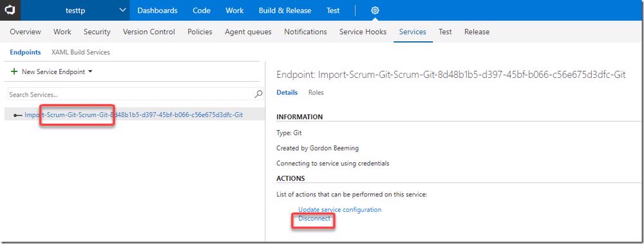Click the ACTIONS section heading
This screenshot has height=244, width=644.
pos(290,179)
